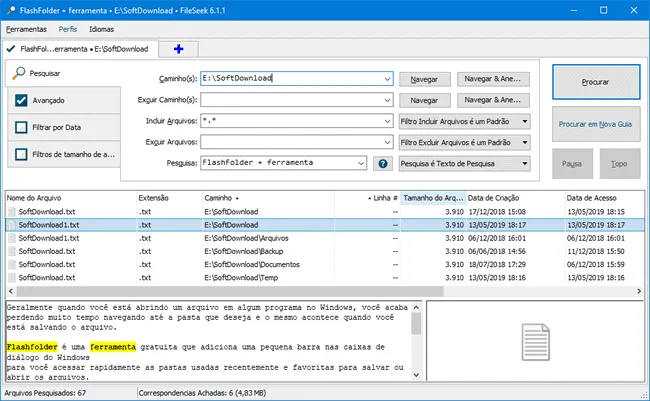Expand the Caminho(s) path dropdown arrow
This screenshot has height=401, width=650.
(387, 78)
